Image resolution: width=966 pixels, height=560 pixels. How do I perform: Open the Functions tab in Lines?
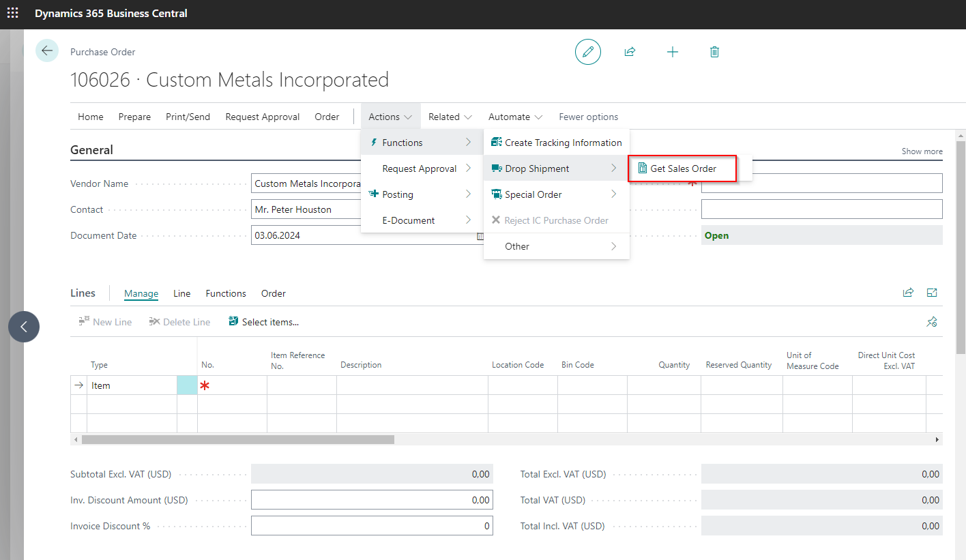click(x=226, y=293)
